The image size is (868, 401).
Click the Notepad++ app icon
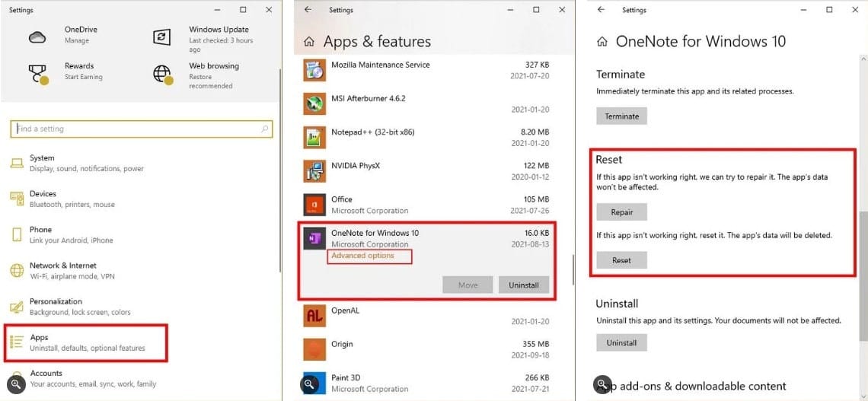pyautogui.click(x=314, y=137)
